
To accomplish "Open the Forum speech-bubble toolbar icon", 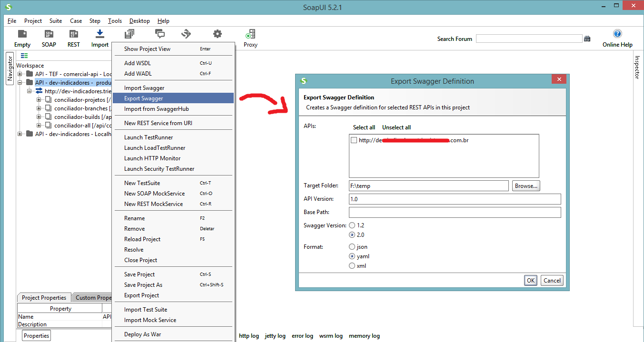I will tap(160, 34).
